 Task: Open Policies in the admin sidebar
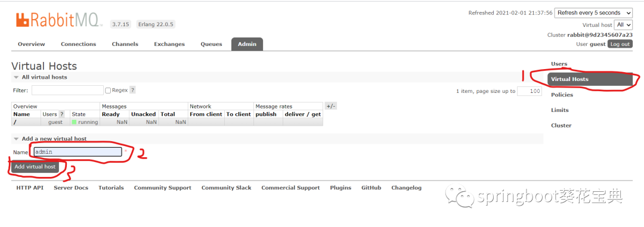(562, 94)
